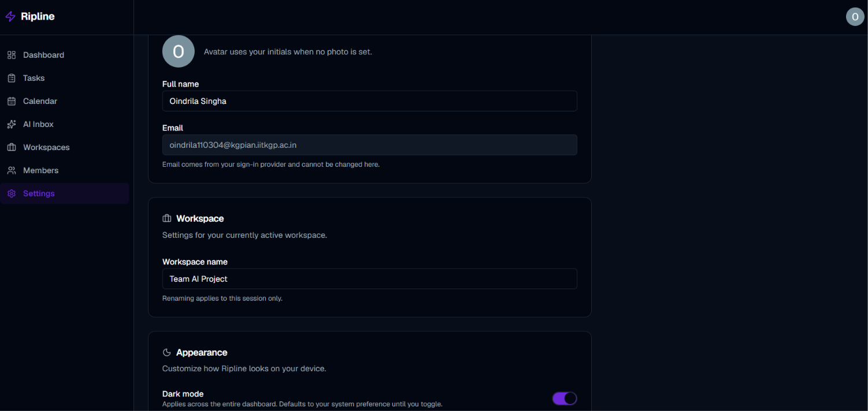The width and height of the screenshot is (868, 411).
Task: Click 'Email comes from your sign-in provider' note
Action: [271, 165]
